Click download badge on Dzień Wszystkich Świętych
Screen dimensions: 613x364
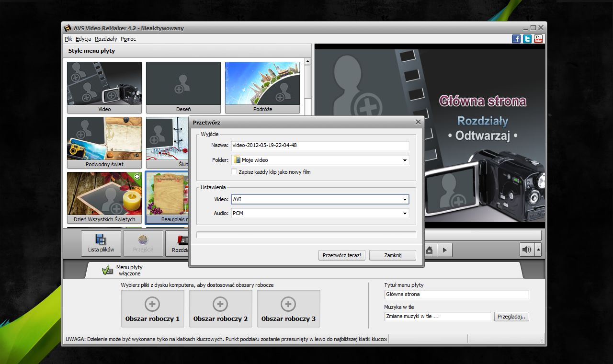click(x=136, y=176)
